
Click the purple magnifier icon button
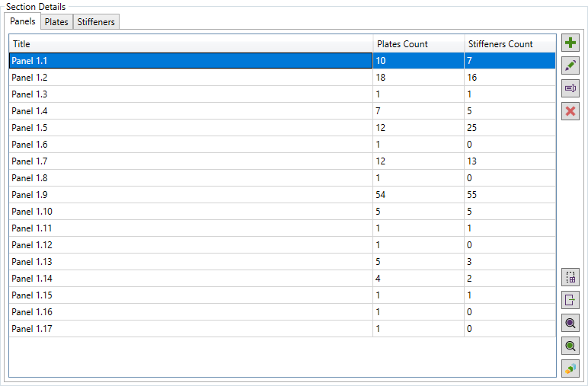click(x=570, y=323)
